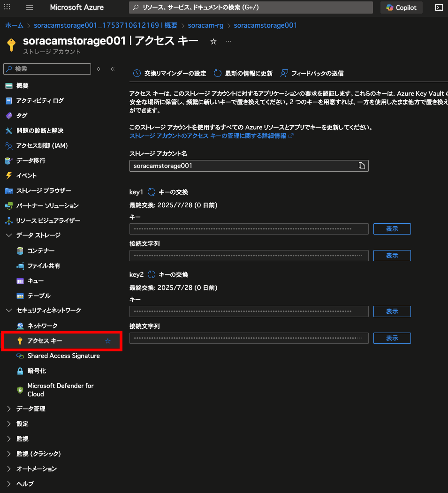The height and width of the screenshot is (493, 448).
Task: Open 概要 in the sidebar
Action: tap(22, 85)
